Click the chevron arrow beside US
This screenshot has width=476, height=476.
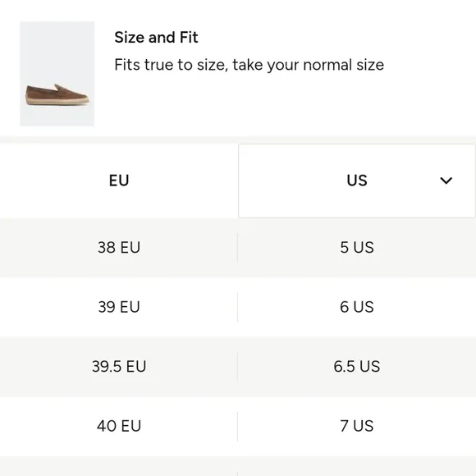click(446, 181)
